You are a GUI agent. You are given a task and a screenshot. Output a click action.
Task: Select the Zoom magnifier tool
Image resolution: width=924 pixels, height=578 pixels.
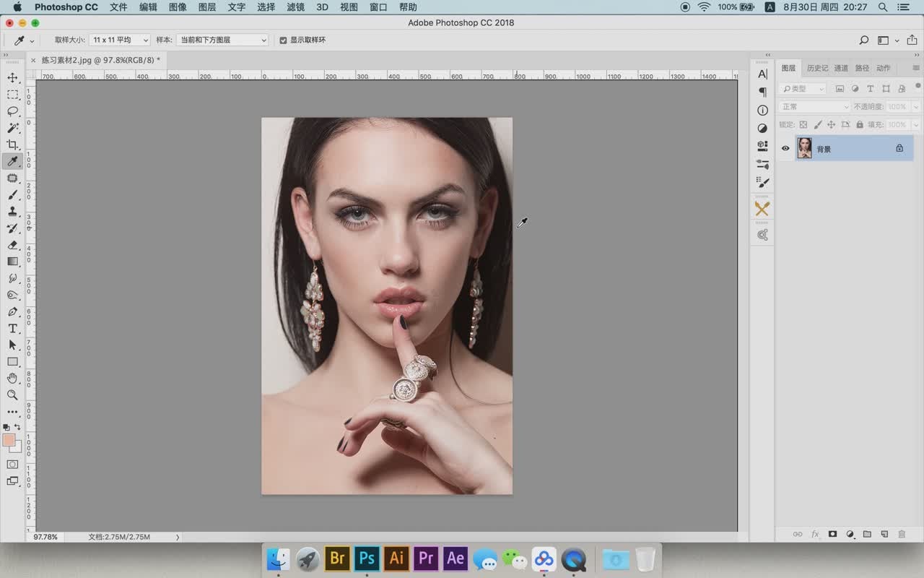[12, 395]
